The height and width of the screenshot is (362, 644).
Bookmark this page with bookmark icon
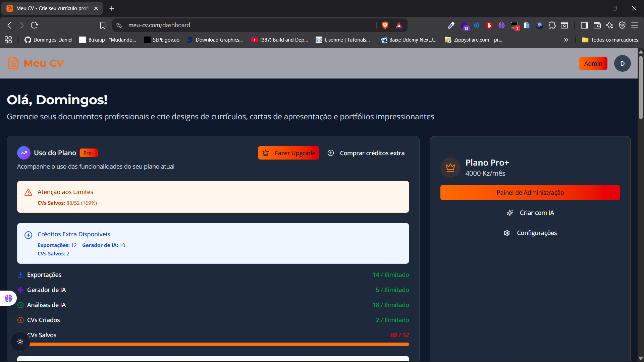coord(103,25)
